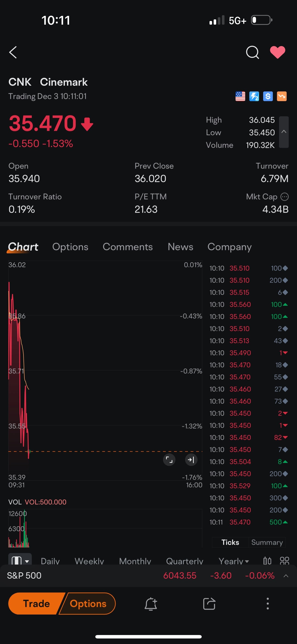Screen dimensions: 297x644
Task: Expand chart to fullscreen icon
Action: (x=169, y=460)
